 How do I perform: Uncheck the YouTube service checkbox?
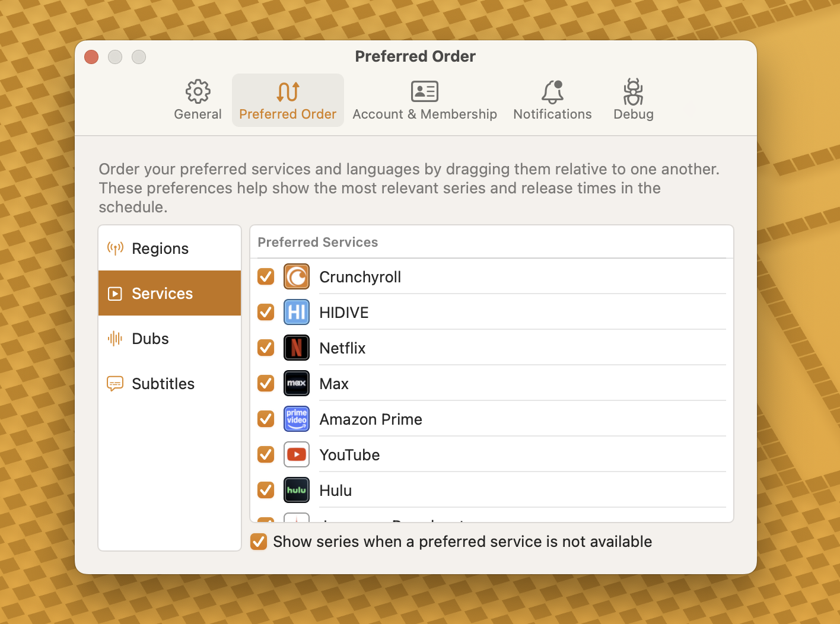coord(266,454)
